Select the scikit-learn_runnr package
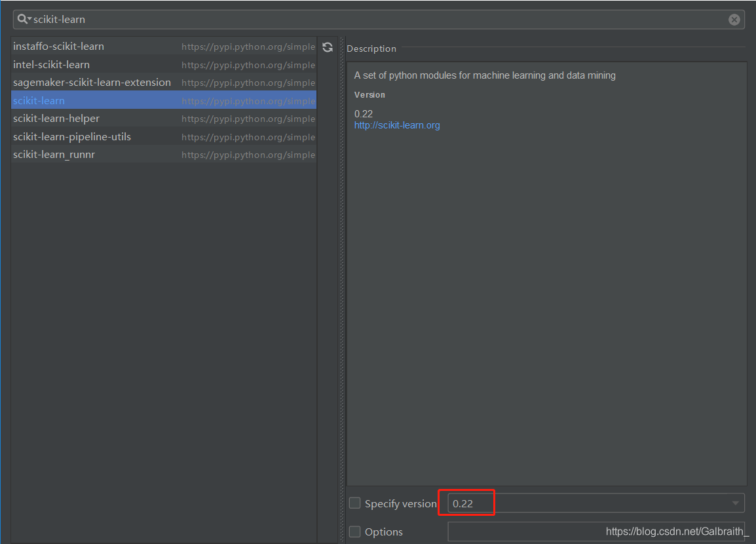The height and width of the screenshot is (544, 756). coord(163,154)
